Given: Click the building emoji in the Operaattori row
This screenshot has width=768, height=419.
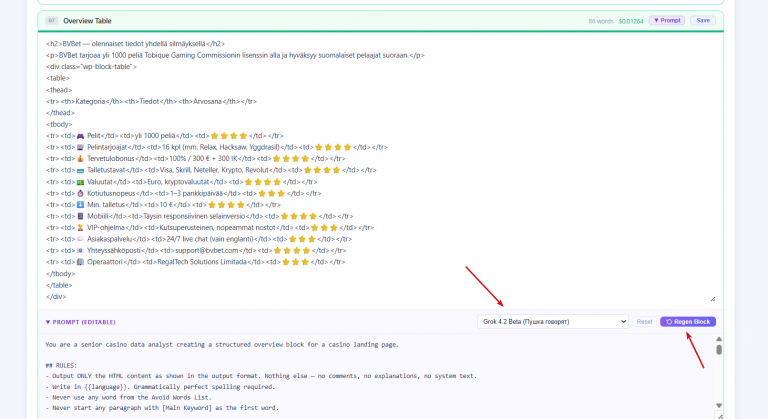Looking at the screenshot, I should coord(80,262).
